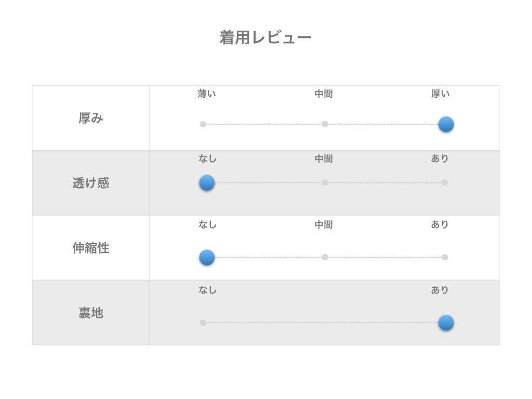Click the 透け感 row label
This screenshot has width=532, height=399.
(91, 183)
